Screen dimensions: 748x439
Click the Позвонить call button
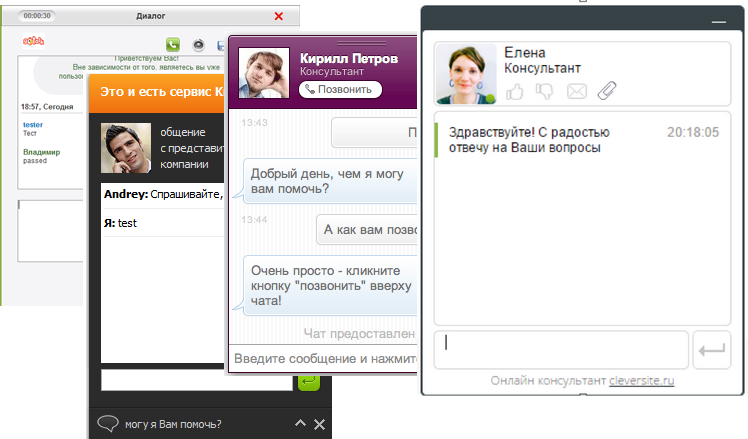point(340,89)
